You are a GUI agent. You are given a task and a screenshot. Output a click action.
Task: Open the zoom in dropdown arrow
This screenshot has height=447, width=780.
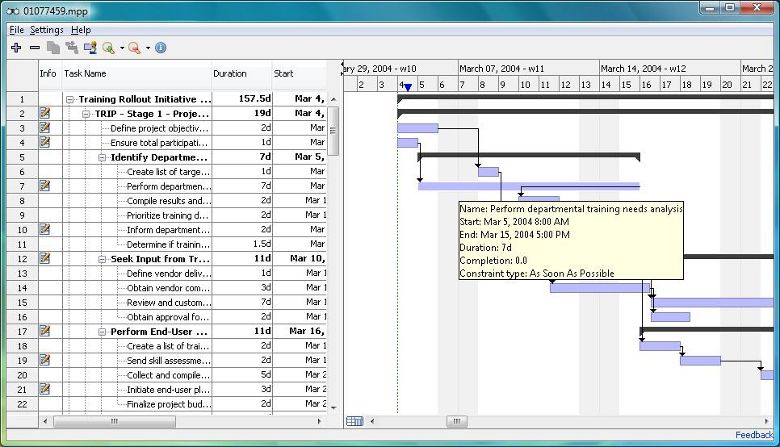[121, 48]
